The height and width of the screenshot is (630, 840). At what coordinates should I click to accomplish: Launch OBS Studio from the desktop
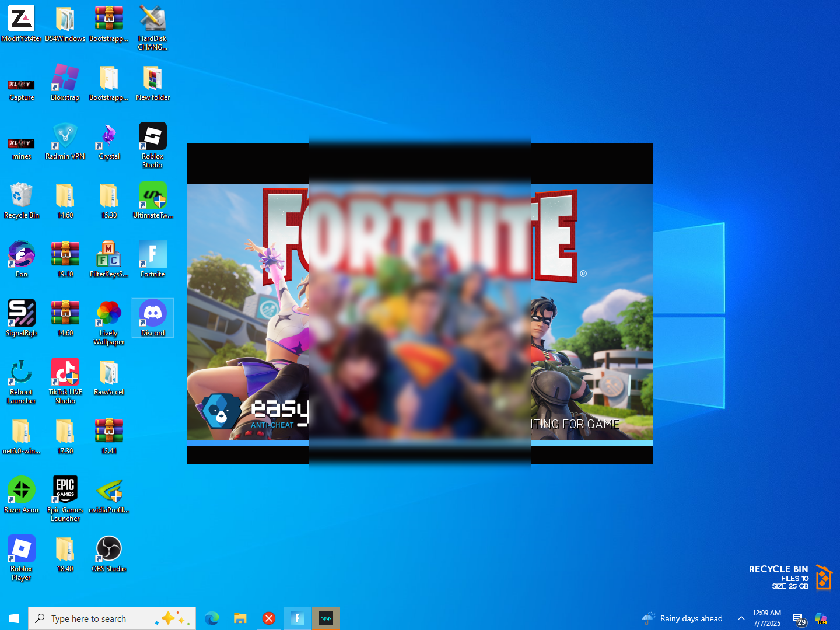[108, 554]
